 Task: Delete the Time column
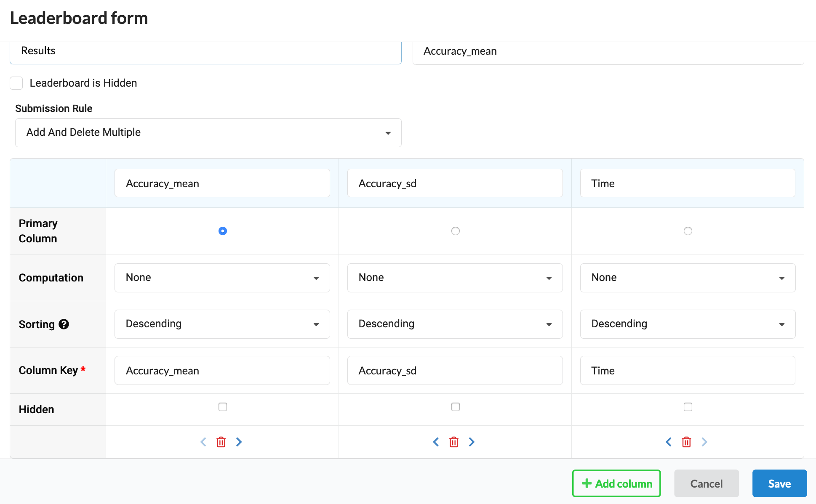coord(686,442)
